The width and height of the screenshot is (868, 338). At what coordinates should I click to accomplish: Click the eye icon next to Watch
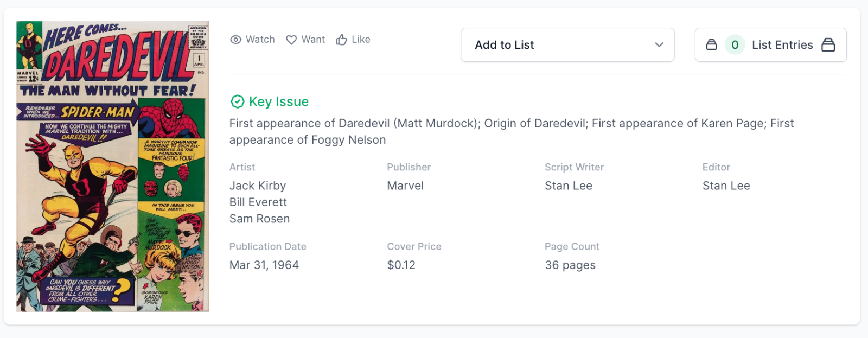click(x=235, y=39)
